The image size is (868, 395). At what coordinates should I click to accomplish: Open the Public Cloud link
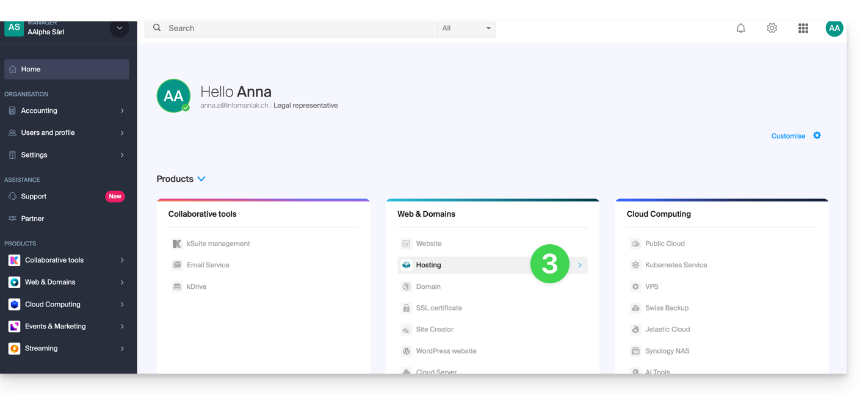click(x=665, y=244)
